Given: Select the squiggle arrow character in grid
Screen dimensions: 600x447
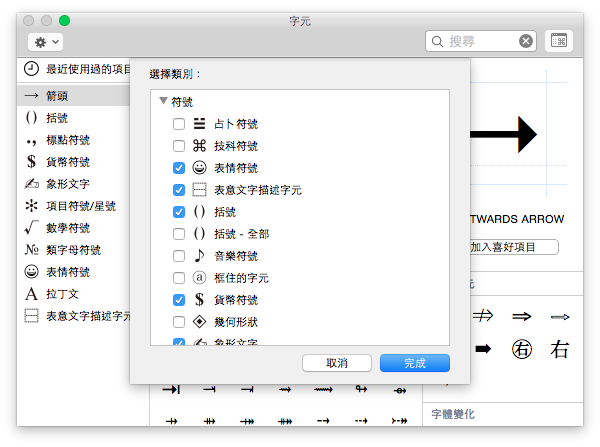Looking at the screenshot, I should click(323, 390).
